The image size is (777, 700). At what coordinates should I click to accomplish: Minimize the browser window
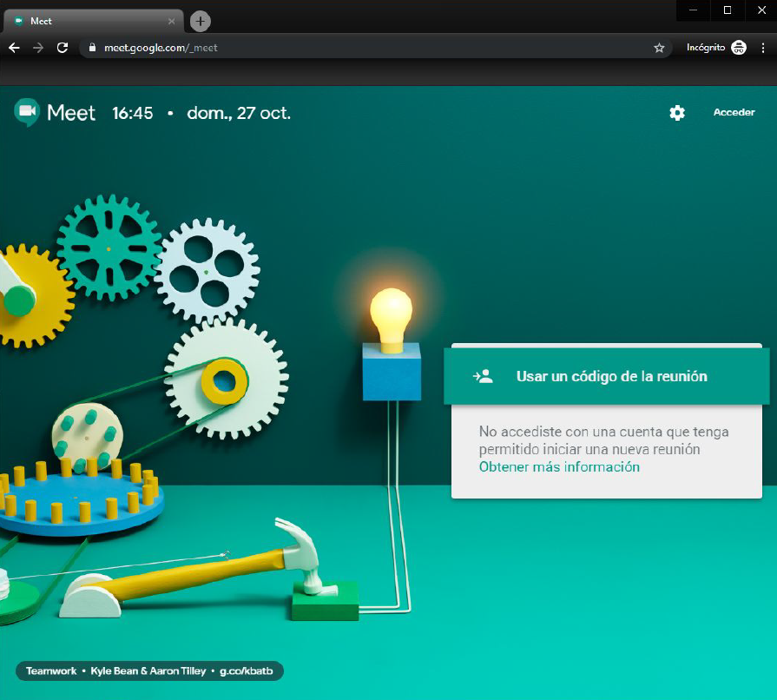tap(694, 10)
